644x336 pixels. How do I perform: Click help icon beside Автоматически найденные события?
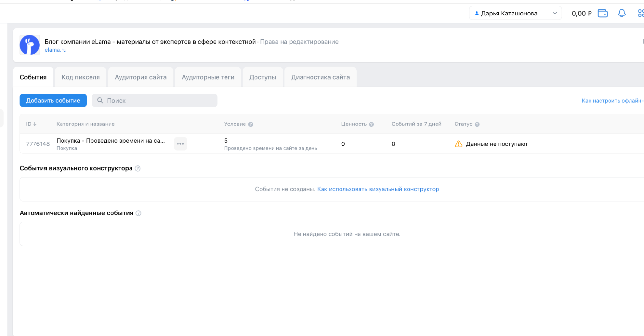pos(139,213)
